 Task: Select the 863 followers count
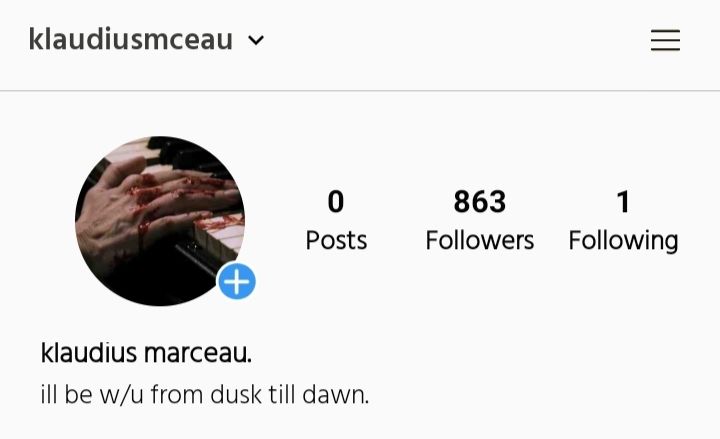pos(479,201)
